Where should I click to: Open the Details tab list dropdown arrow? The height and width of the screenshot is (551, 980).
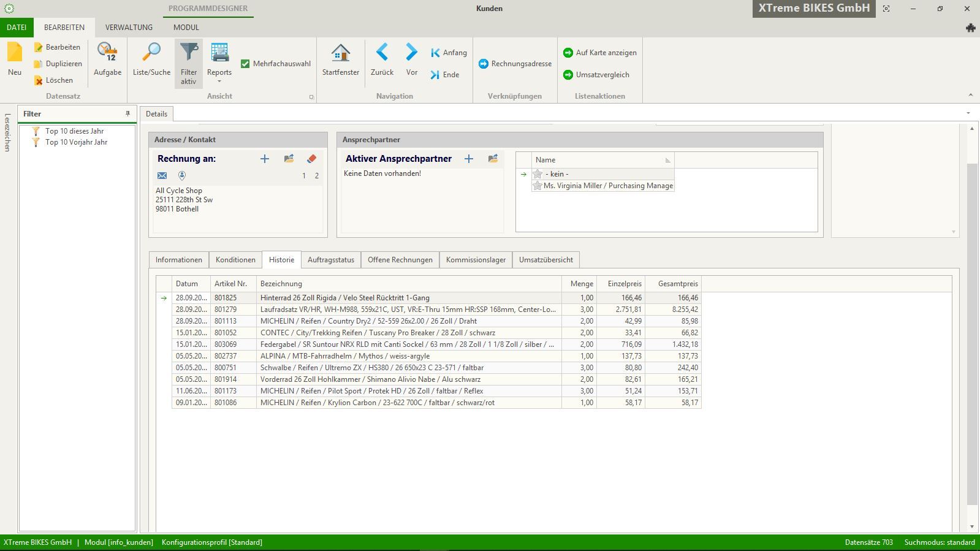point(968,113)
